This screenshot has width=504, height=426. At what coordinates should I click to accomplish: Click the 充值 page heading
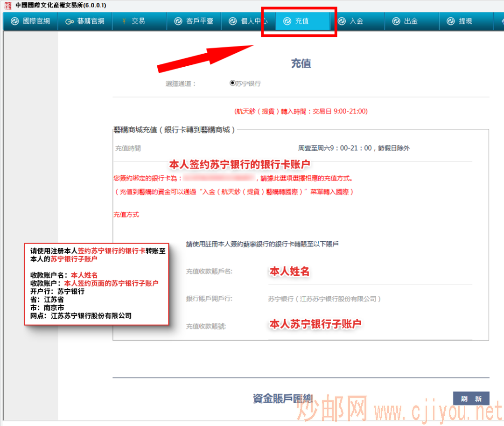pos(301,63)
